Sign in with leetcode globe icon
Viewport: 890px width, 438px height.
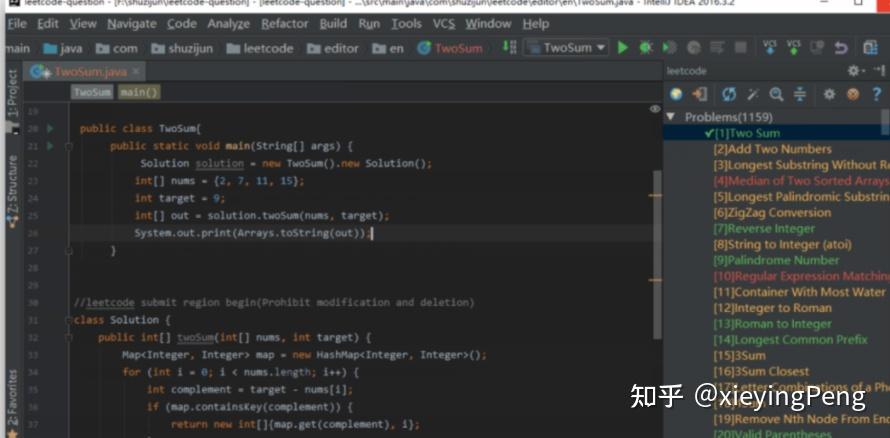676,94
